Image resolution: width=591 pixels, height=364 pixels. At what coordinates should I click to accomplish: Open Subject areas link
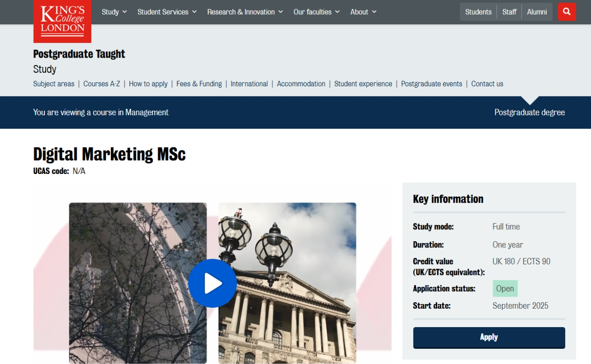coord(54,84)
